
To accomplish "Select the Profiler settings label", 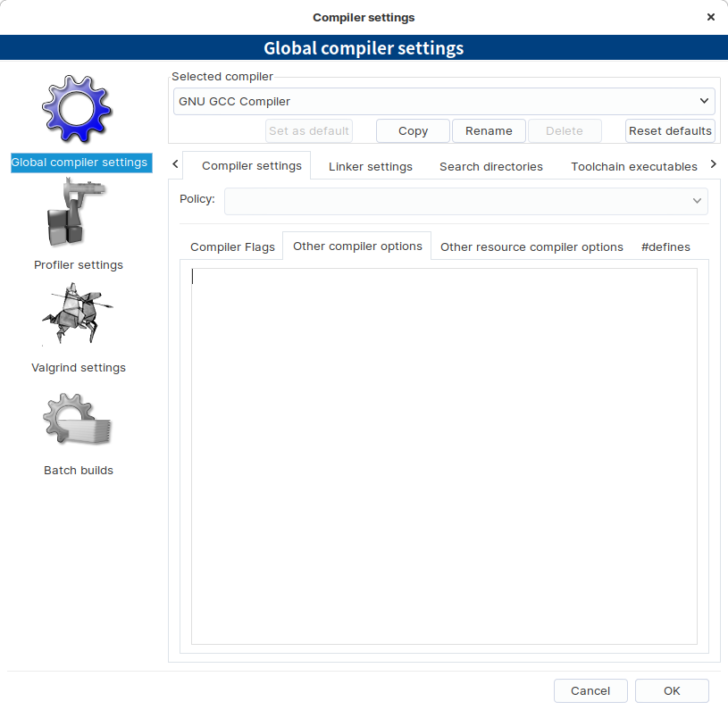I will pos(79,265).
